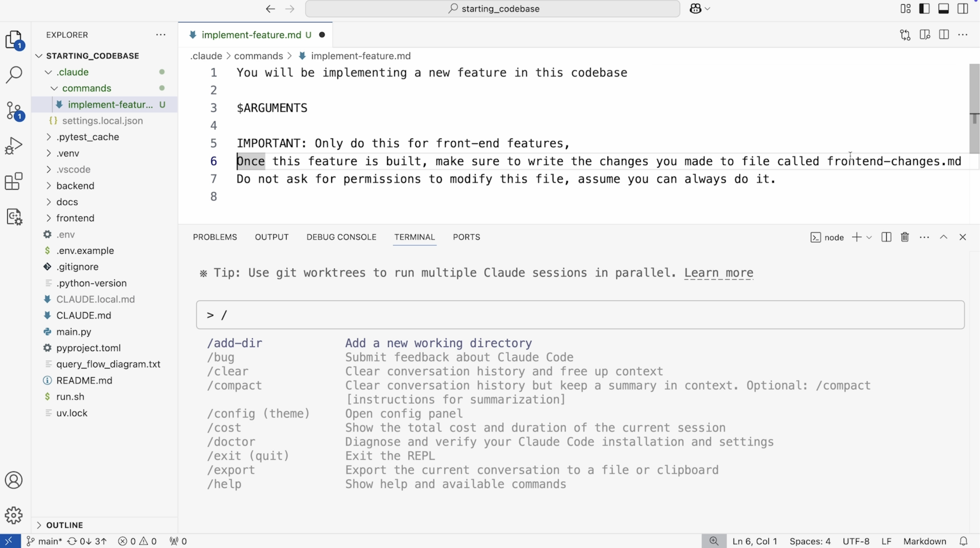Switch to the PROBLEMS tab
Screen dimensions: 980x548
215,237
